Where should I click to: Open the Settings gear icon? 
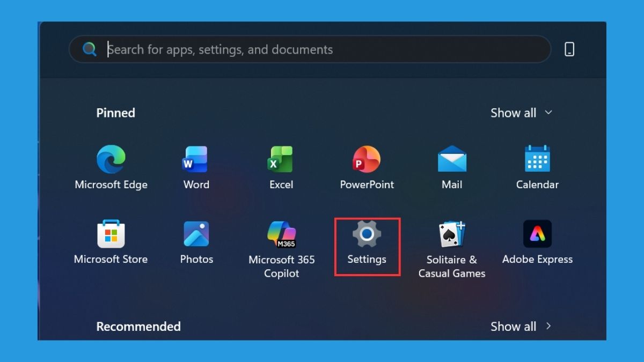(x=367, y=234)
